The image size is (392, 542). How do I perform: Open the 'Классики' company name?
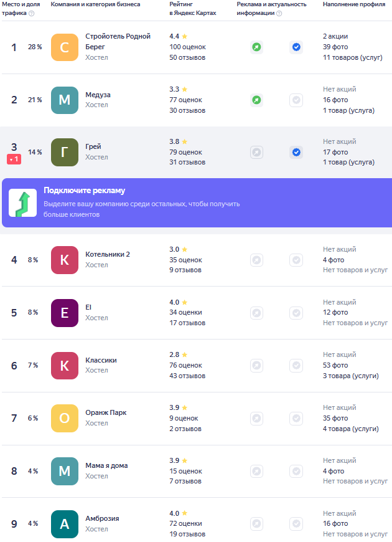tap(101, 360)
